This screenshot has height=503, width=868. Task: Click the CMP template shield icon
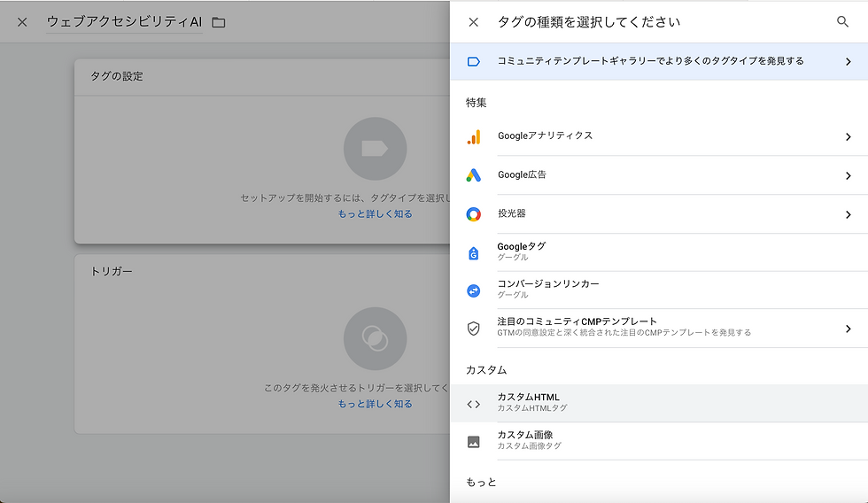click(473, 329)
